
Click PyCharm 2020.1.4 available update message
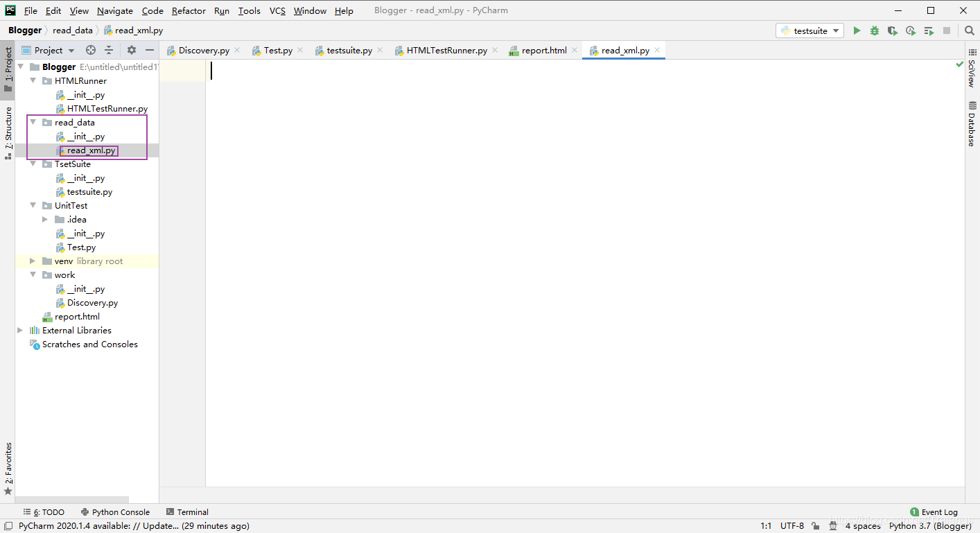pos(134,525)
